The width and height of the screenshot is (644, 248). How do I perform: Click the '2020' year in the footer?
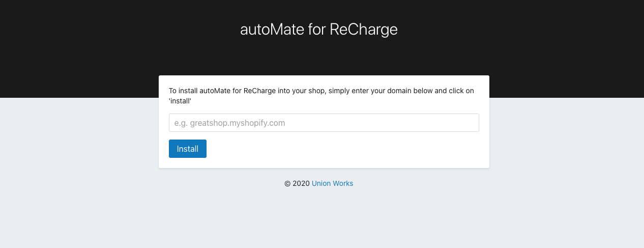301,183
